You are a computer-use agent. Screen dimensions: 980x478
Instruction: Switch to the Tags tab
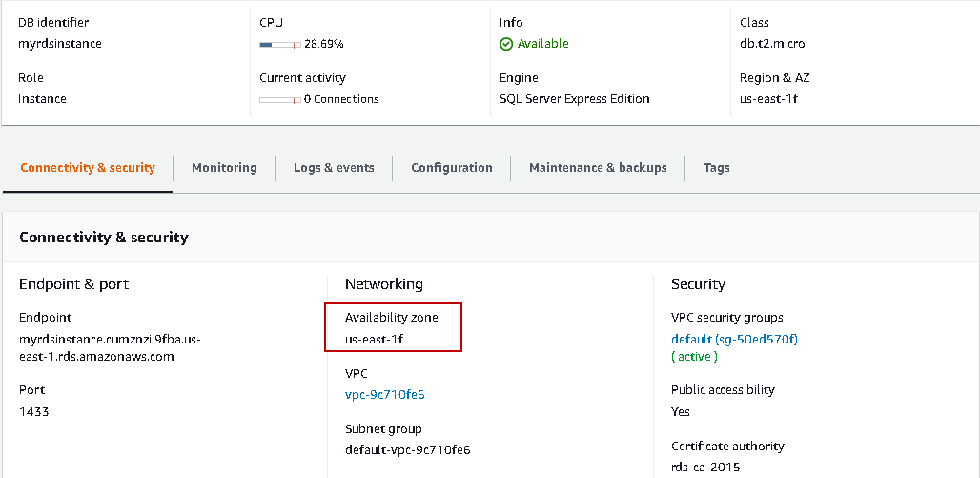(716, 168)
